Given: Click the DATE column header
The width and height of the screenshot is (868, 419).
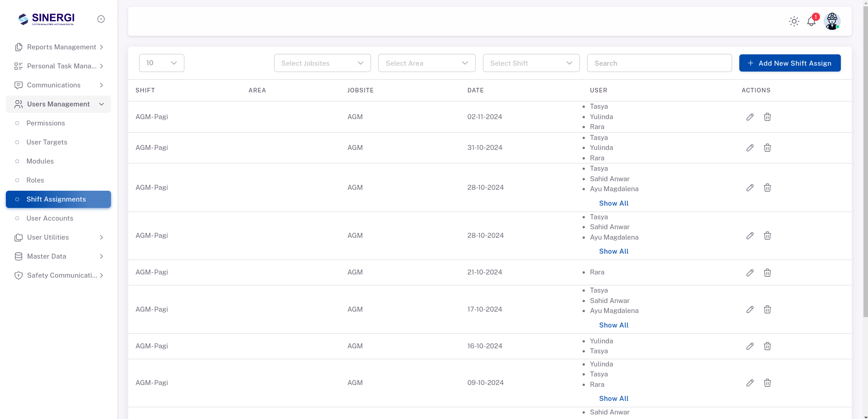Looking at the screenshot, I should tap(475, 90).
